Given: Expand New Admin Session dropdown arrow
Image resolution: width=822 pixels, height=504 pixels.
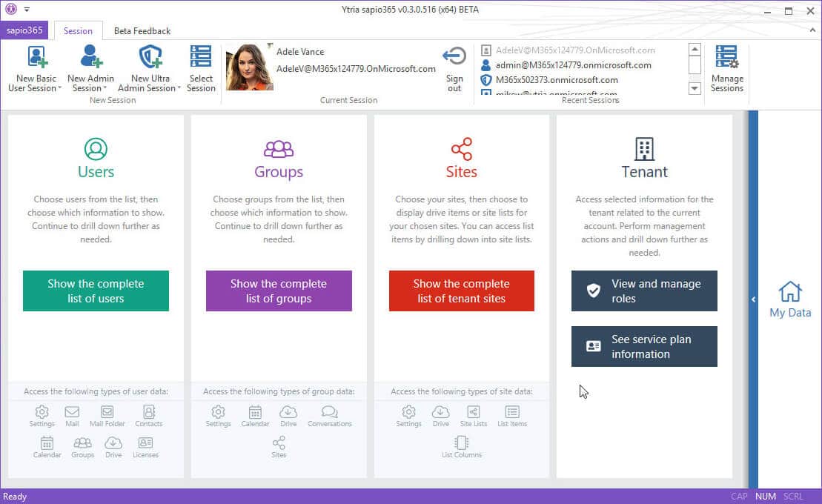Looking at the screenshot, I should point(105,88).
